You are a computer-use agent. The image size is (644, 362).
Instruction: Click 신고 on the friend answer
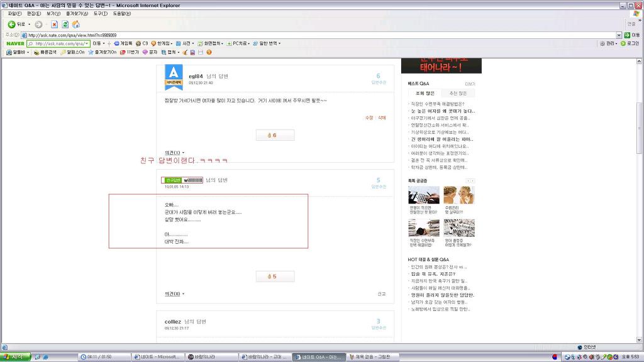click(x=382, y=294)
